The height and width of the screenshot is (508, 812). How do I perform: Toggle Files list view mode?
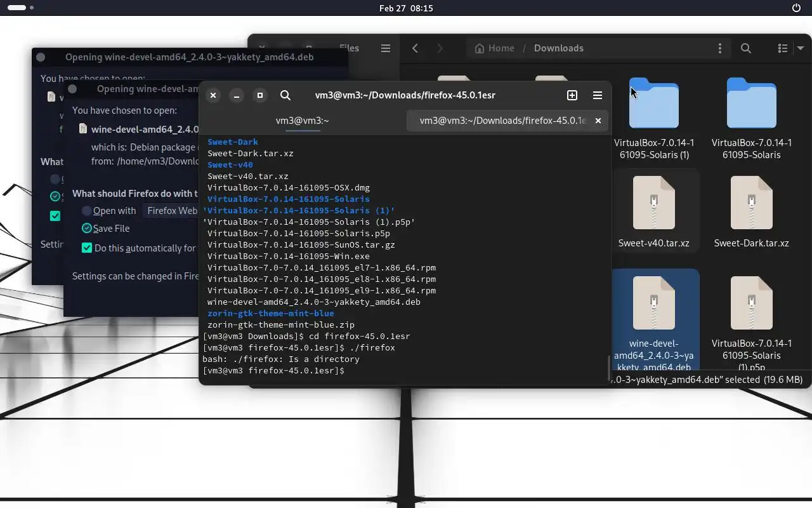(x=783, y=48)
